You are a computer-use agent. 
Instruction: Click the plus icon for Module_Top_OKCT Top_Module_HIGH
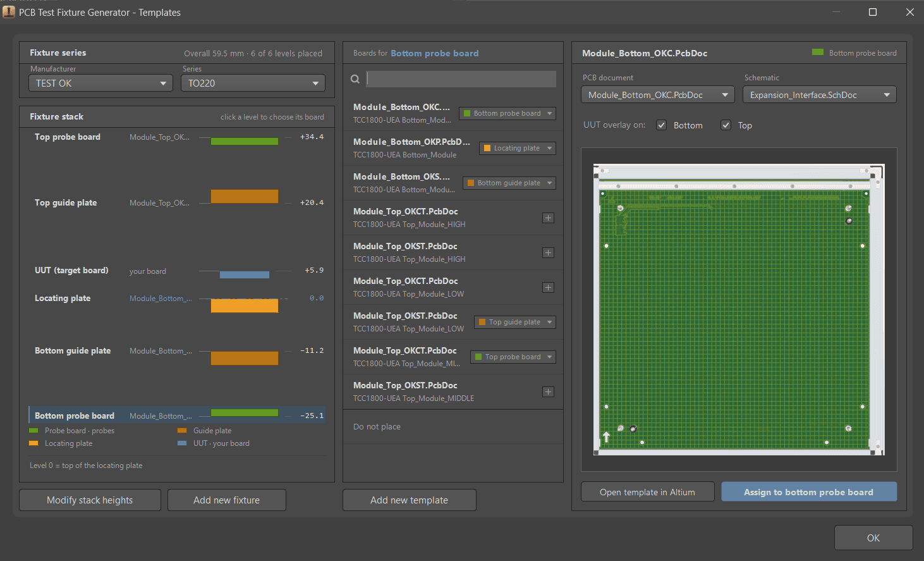click(548, 218)
